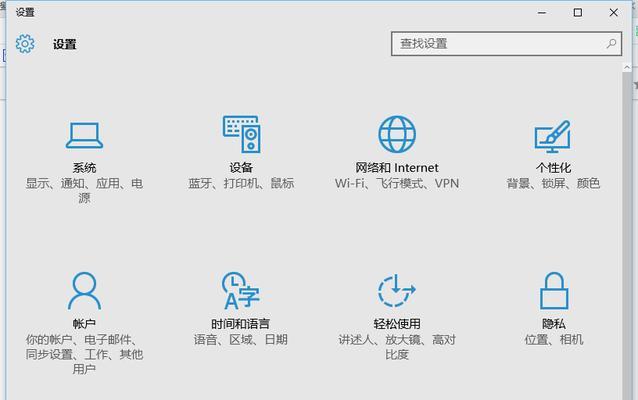Click the 隐私 category title
Viewport: 638px width, 400px height.
click(553, 324)
